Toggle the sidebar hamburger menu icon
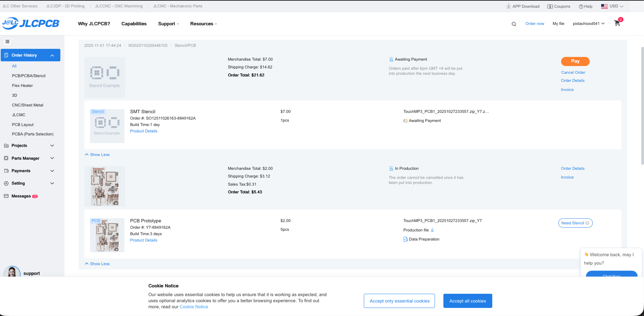This screenshot has width=644, height=316. 7,42
